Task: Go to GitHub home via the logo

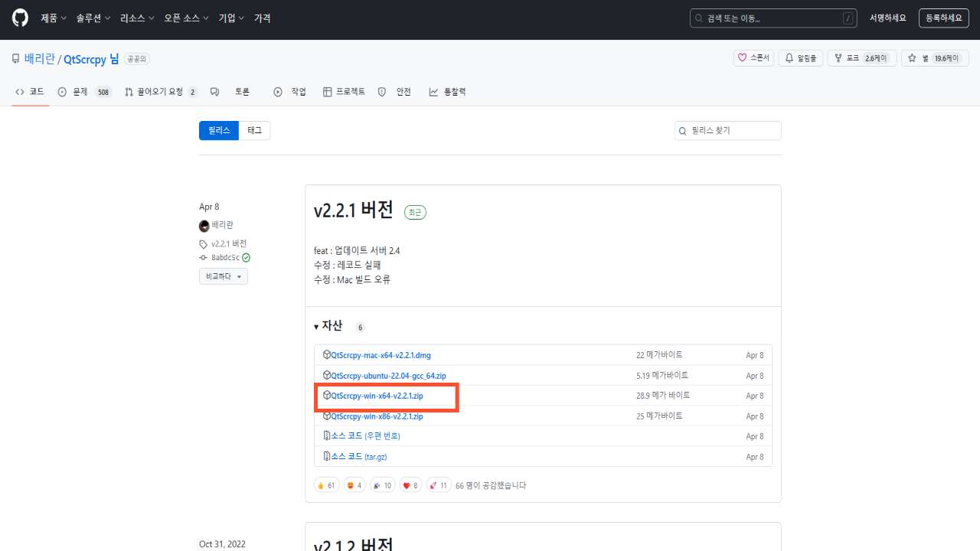Action: click(20, 18)
